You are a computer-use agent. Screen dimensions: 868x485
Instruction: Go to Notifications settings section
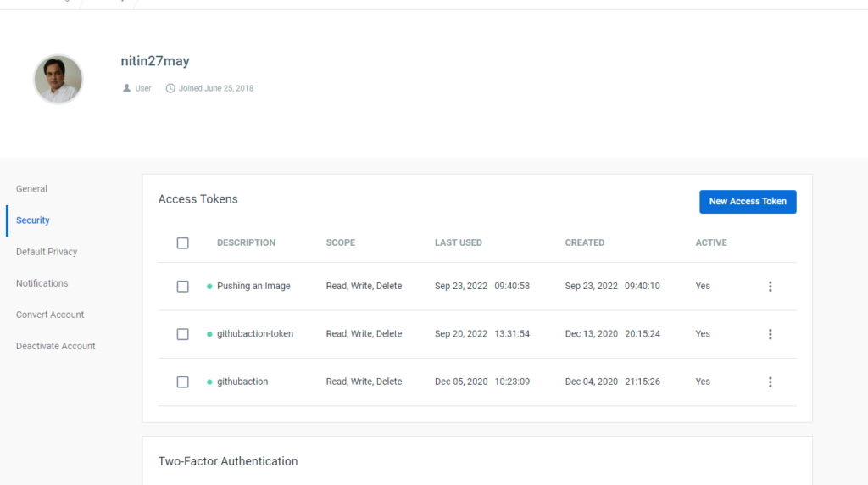(x=42, y=283)
